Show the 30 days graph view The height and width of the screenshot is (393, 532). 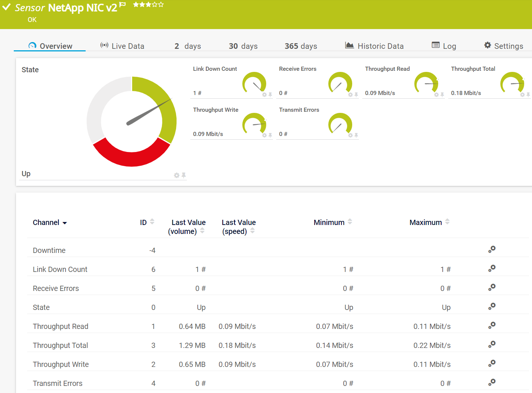(243, 46)
